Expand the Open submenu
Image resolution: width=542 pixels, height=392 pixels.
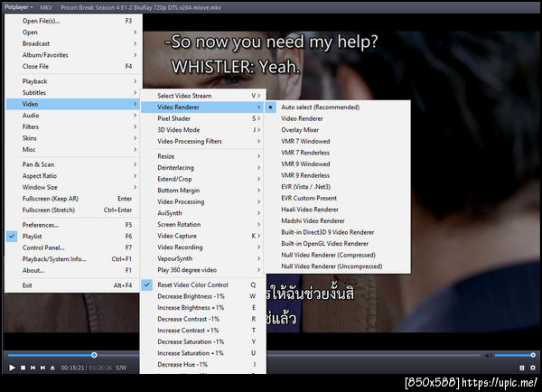tap(72, 33)
